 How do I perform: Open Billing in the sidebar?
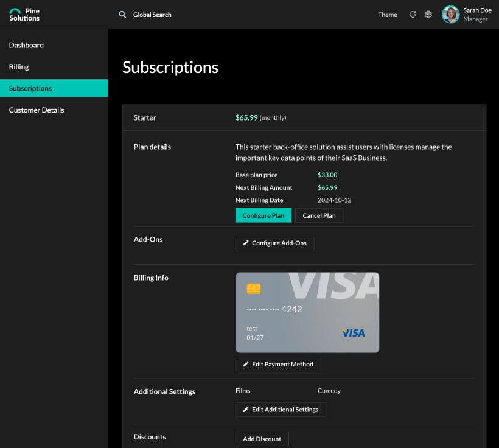(19, 67)
